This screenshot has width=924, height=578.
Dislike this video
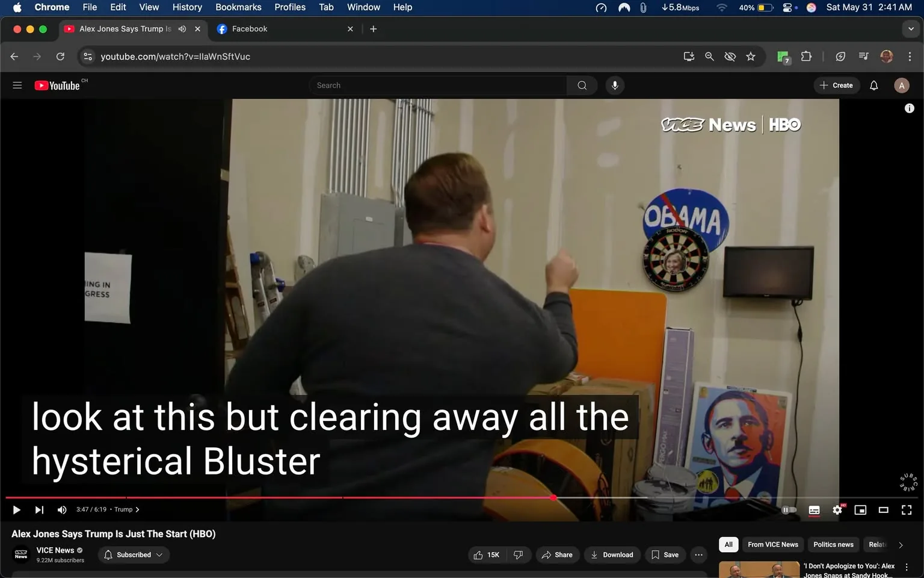click(x=518, y=555)
